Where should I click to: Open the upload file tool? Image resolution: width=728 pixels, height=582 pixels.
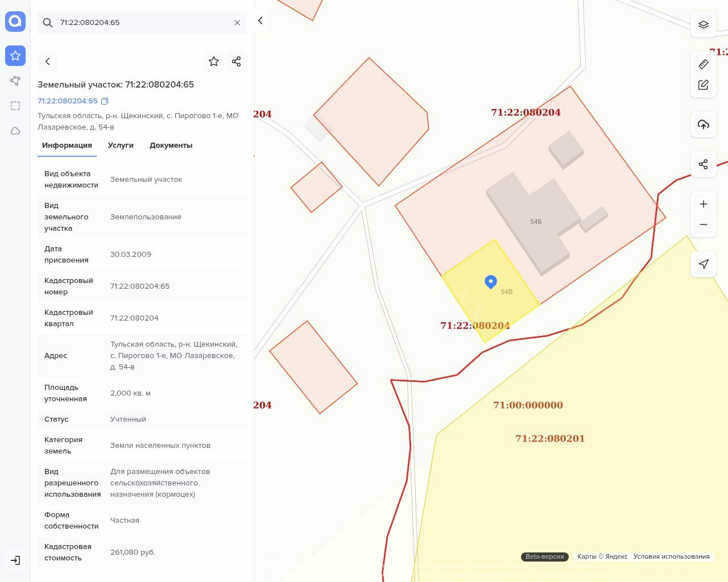704,124
